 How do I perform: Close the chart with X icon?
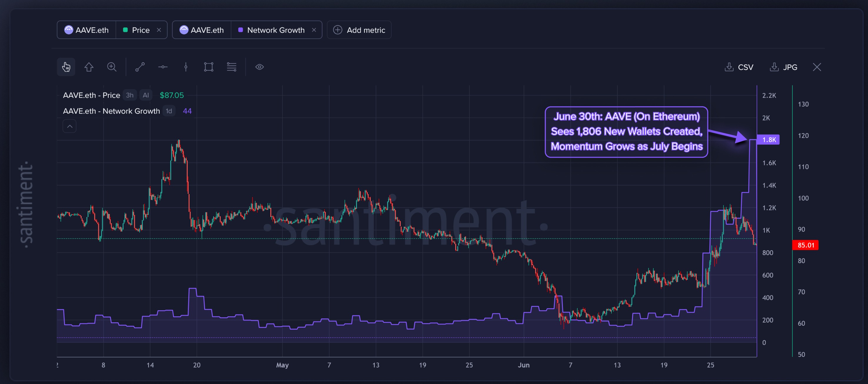click(817, 67)
